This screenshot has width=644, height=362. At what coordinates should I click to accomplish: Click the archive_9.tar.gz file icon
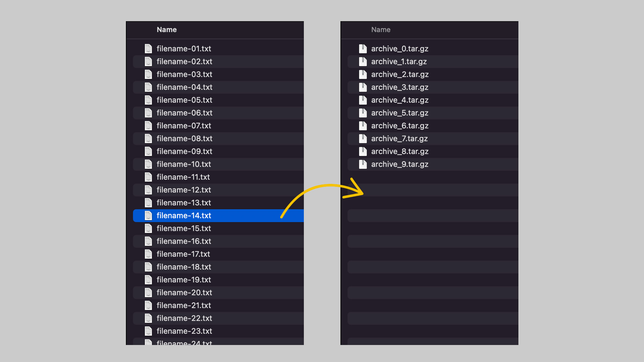(363, 164)
